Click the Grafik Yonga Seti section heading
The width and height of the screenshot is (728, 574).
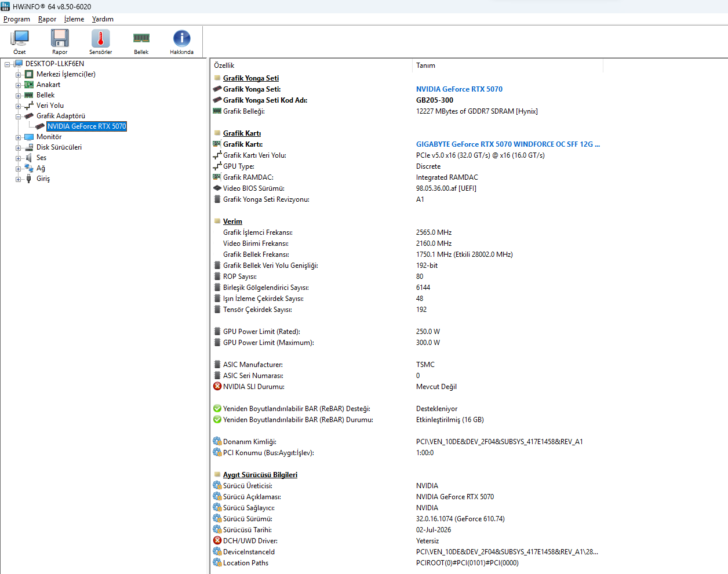tap(251, 78)
